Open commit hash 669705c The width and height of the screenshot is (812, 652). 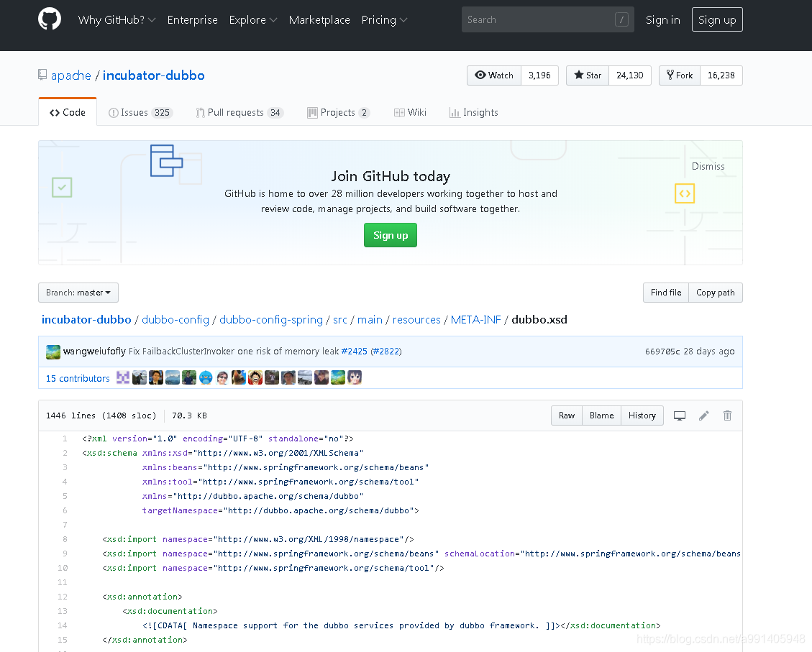pyautogui.click(x=662, y=352)
